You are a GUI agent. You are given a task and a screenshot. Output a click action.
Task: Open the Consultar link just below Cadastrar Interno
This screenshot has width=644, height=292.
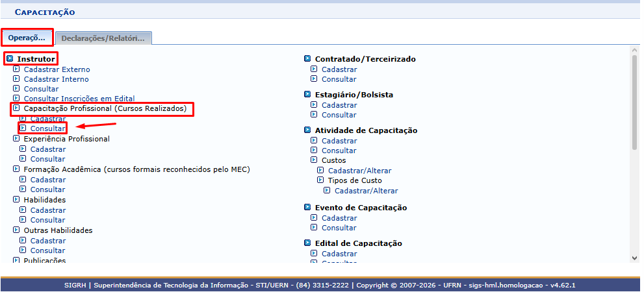point(41,89)
